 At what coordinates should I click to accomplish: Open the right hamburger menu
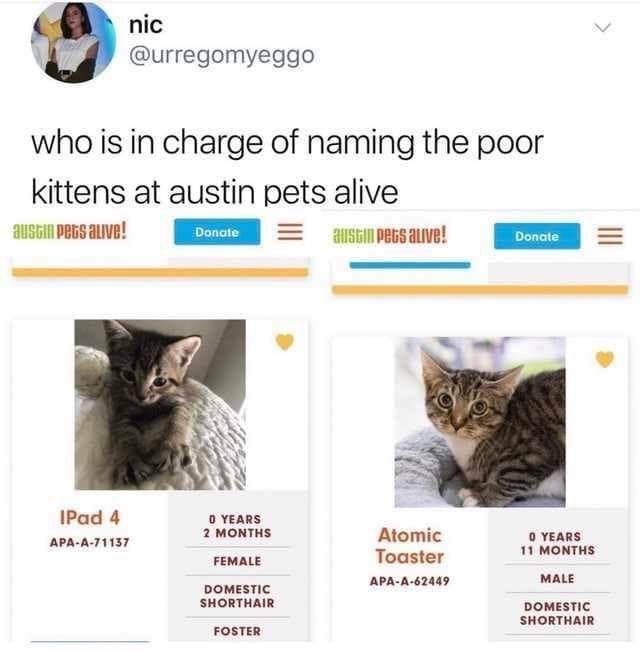[x=610, y=236]
